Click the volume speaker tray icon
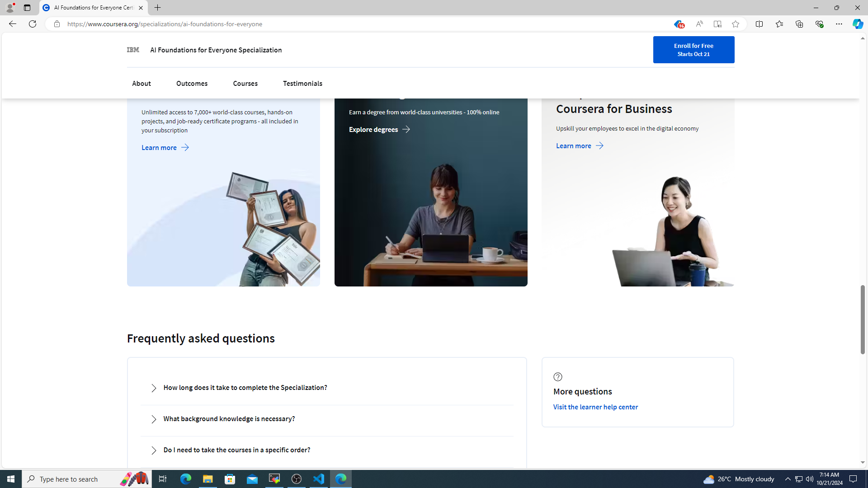 (809, 479)
